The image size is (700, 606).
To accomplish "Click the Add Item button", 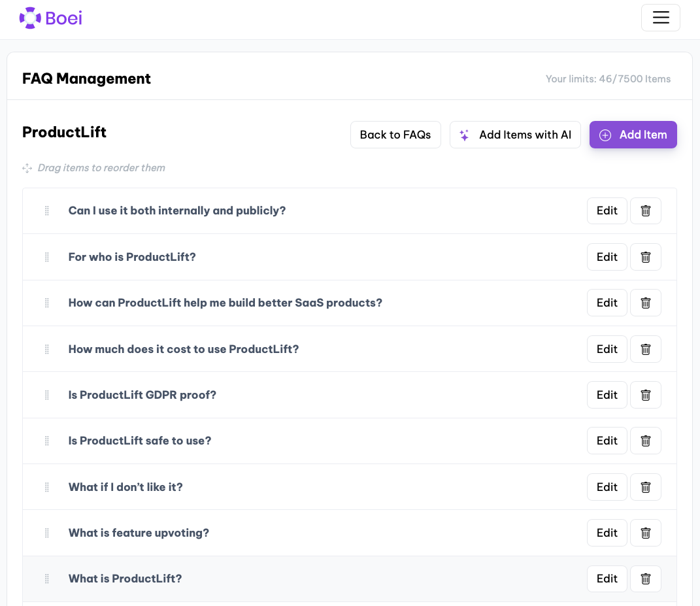I will [x=633, y=135].
